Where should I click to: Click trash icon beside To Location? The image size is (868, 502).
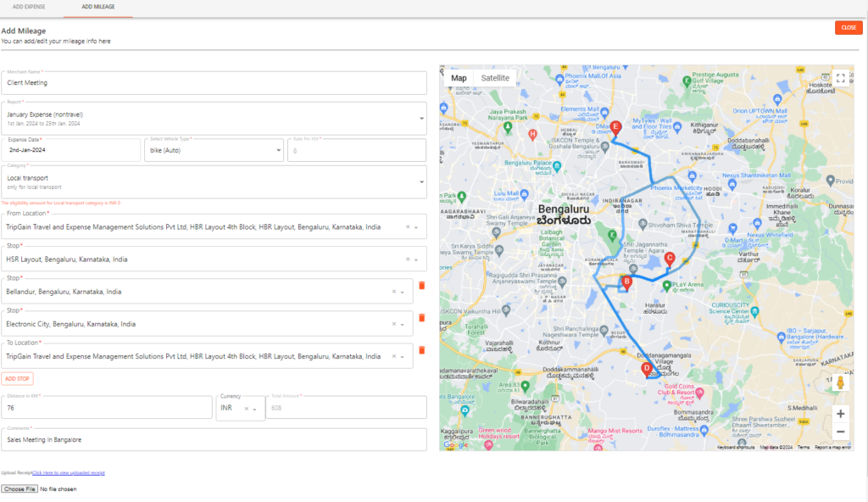[422, 350]
